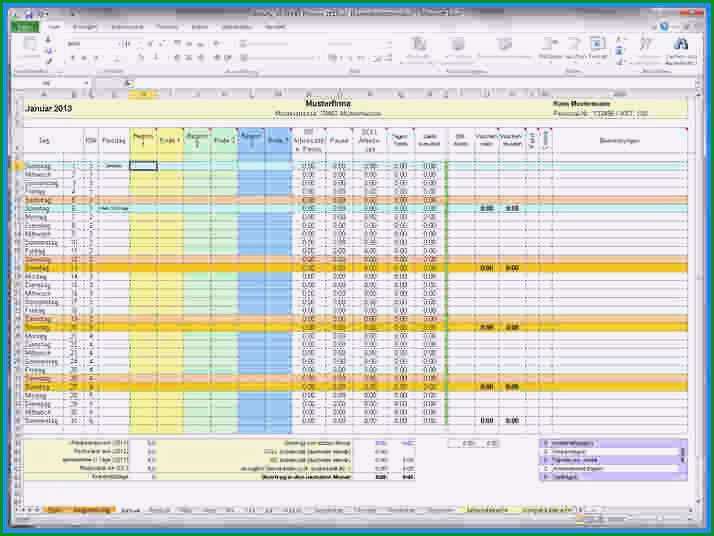
Task: Open the green Datei file tab
Action: point(25,27)
